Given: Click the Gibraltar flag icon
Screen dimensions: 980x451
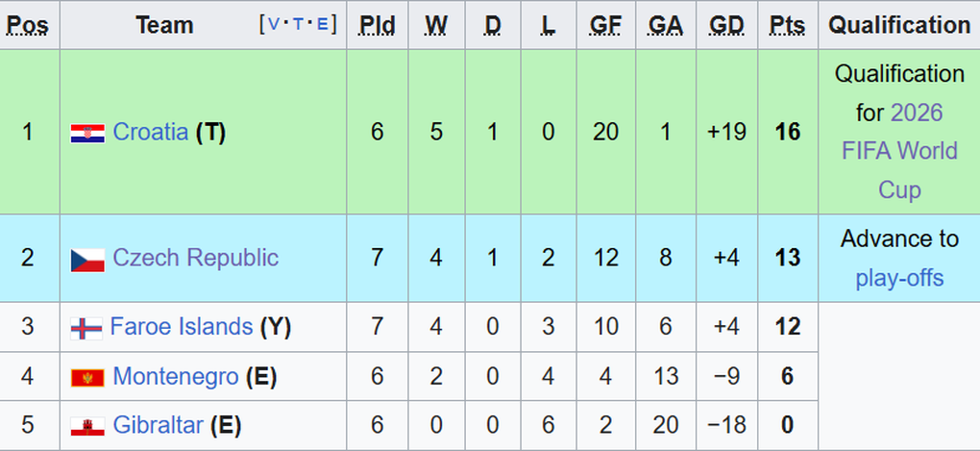Looking at the screenshot, I should 87,426.
